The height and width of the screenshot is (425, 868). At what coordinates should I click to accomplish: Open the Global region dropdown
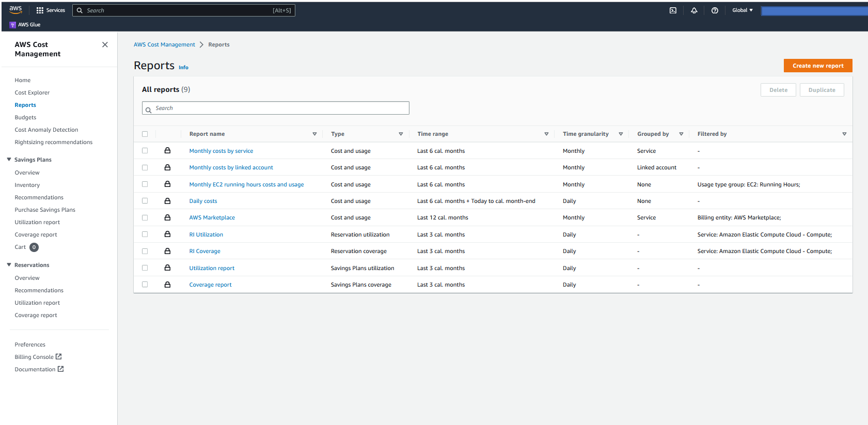click(x=743, y=10)
